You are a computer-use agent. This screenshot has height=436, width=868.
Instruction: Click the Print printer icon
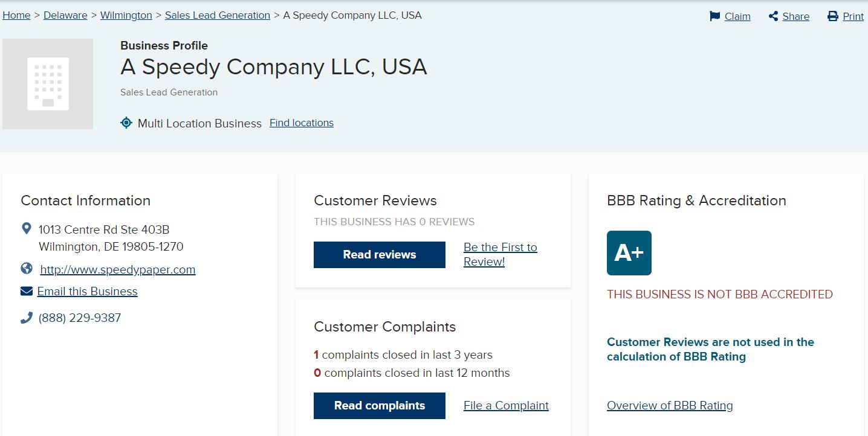833,16
